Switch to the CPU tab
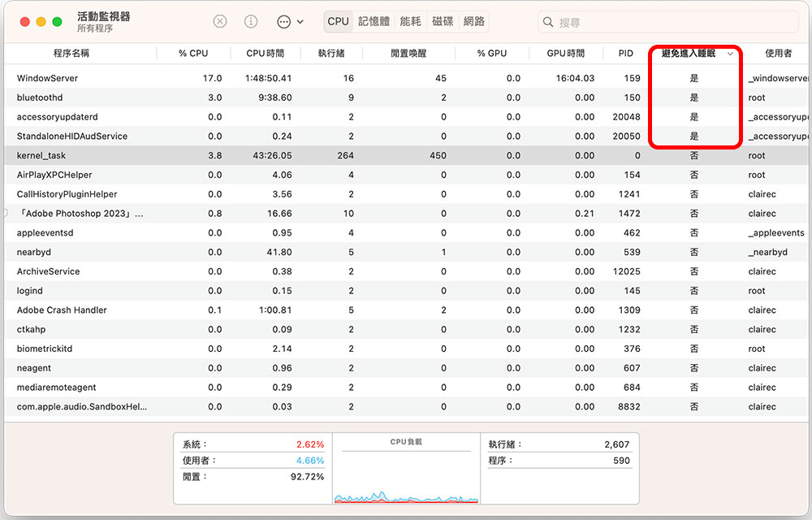Viewport: 812px width, 520px height. 338,22
